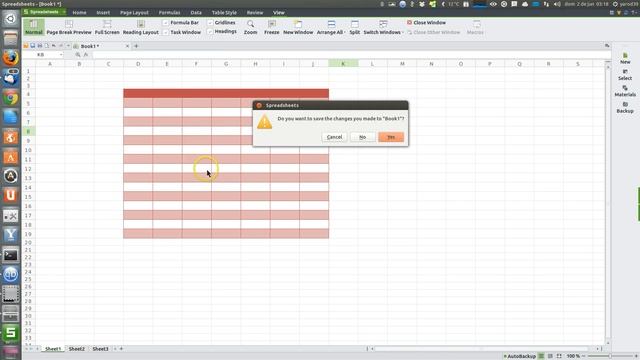
Task: Toggle the Headings checkbox
Action: pos(210,31)
